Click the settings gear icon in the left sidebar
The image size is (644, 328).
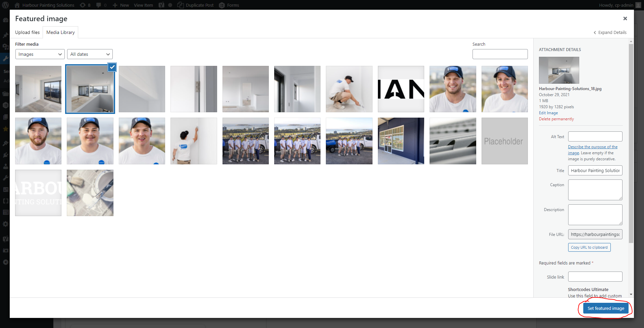(x=5, y=224)
